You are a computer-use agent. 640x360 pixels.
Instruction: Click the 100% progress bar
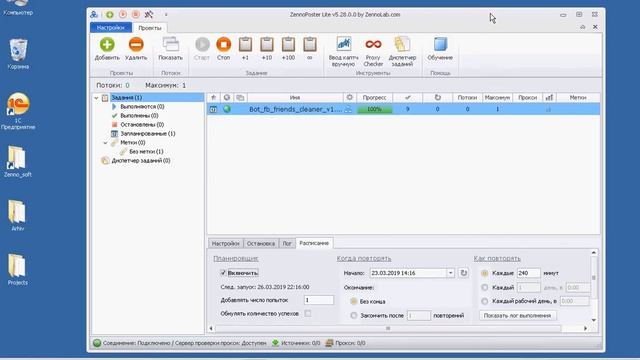(x=374, y=109)
